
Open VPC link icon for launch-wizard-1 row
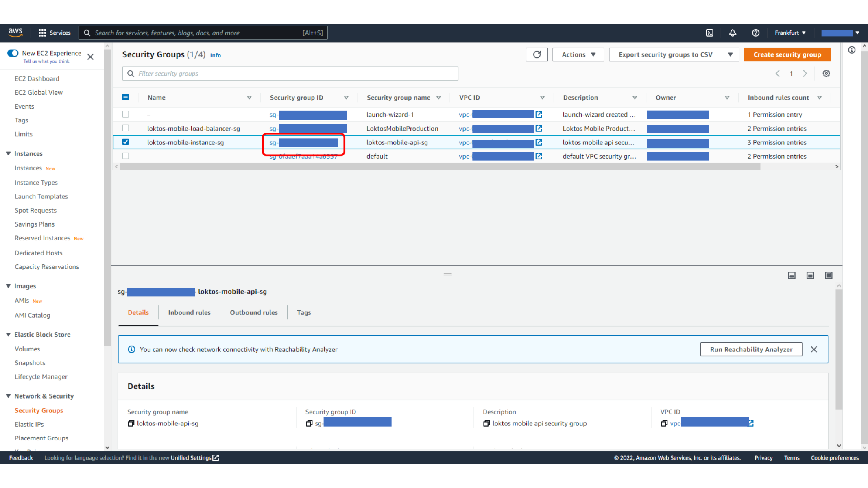(539, 115)
